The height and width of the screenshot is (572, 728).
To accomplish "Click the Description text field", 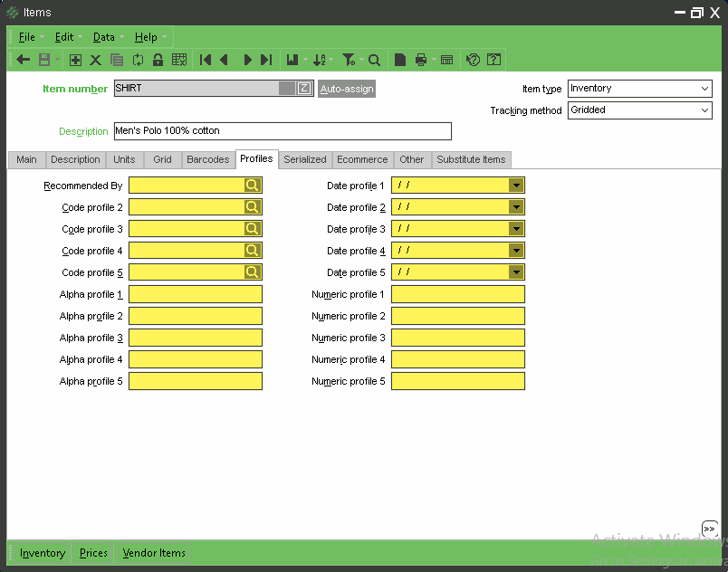I will [283, 131].
